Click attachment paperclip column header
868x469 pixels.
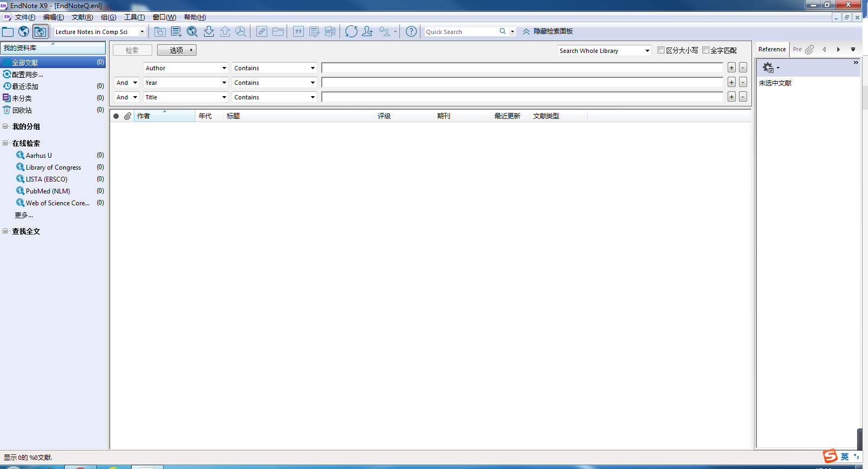point(127,116)
